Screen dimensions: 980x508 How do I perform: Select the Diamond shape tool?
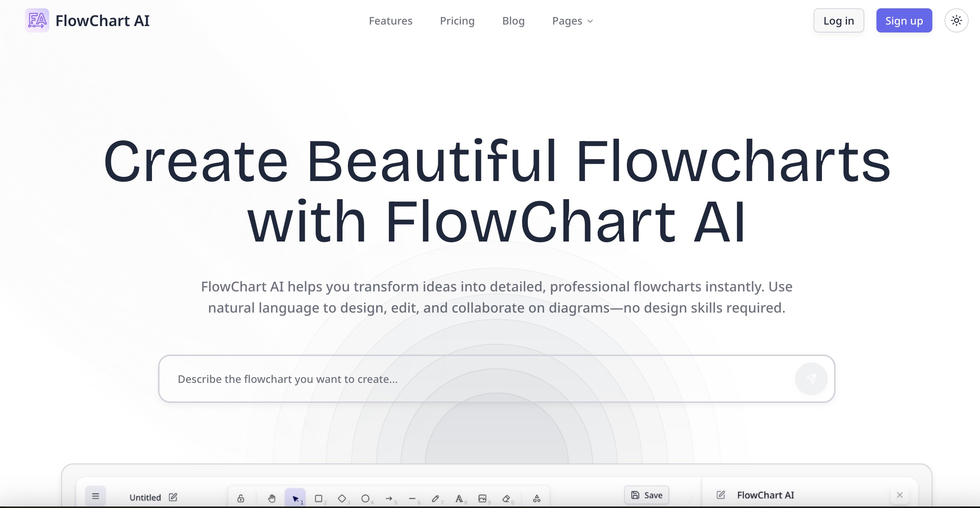point(342,498)
